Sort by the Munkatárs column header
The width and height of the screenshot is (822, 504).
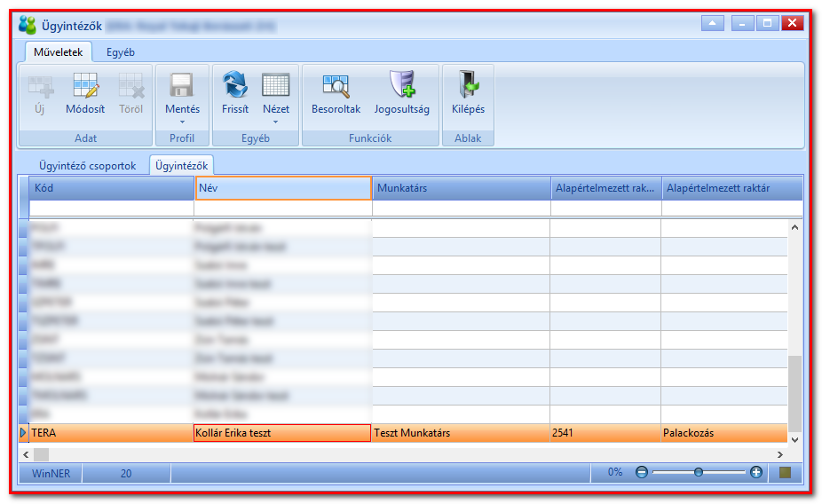click(x=462, y=188)
